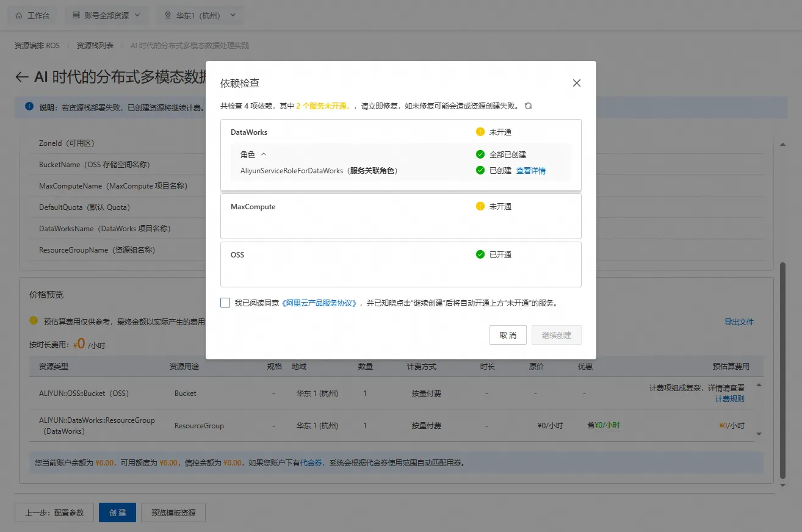
Task: Close the 依赖检查 dialog
Action: coord(576,83)
